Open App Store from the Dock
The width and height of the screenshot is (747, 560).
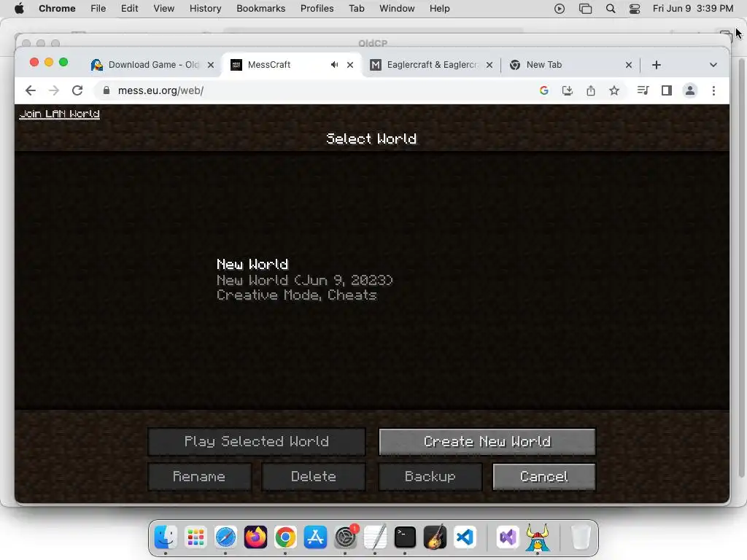tap(315, 537)
